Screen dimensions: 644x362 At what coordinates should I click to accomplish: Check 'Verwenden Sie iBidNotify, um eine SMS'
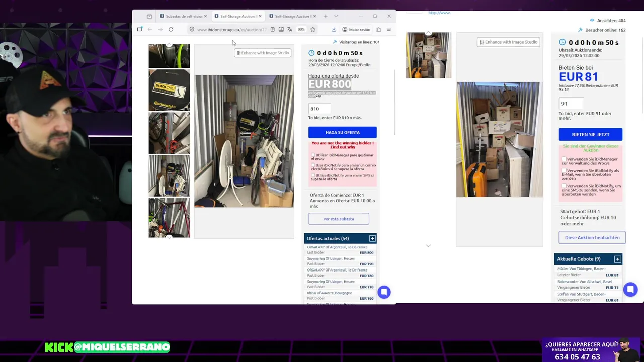tap(564, 186)
